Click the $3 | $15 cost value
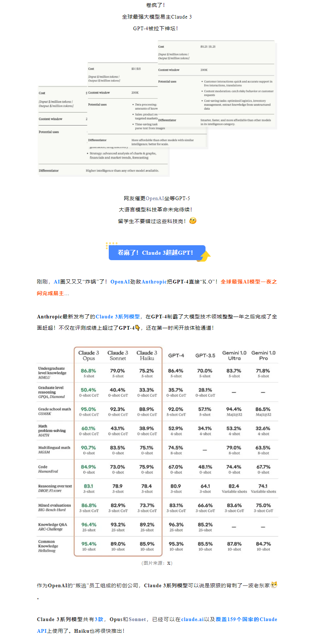315x644 pixels. (x=136, y=68)
